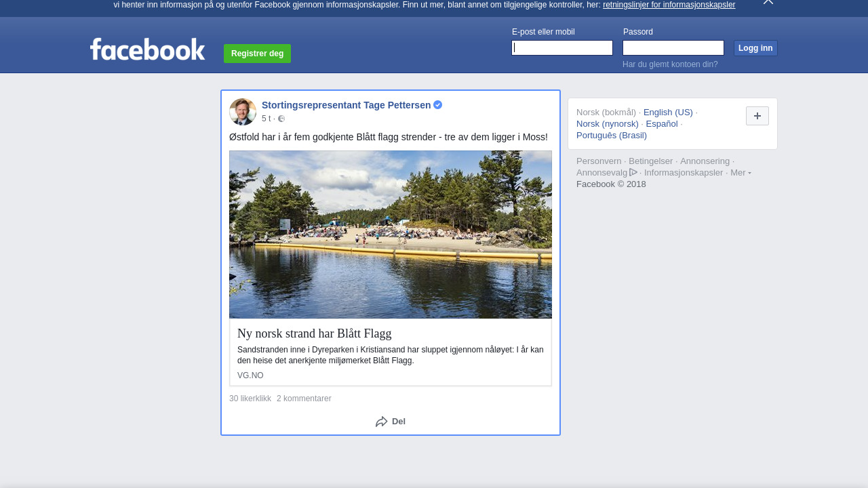The height and width of the screenshot is (488, 868).
Task: Click the Registrer deg button
Action: (258, 54)
